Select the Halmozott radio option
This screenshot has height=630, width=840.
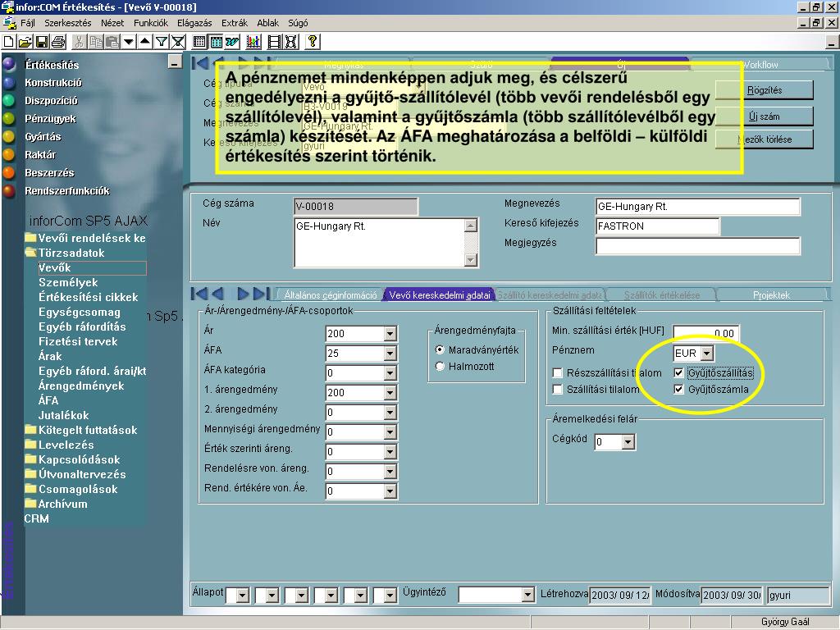(x=440, y=367)
